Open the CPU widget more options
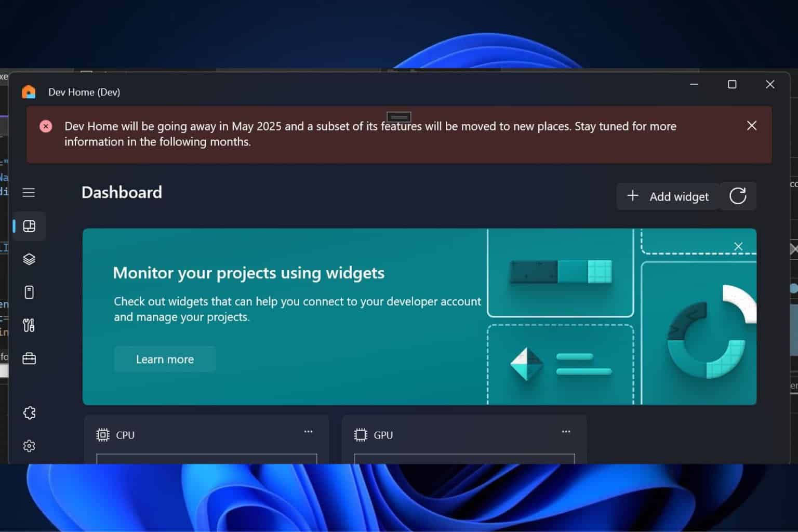798x532 pixels. (x=308, y=432)
